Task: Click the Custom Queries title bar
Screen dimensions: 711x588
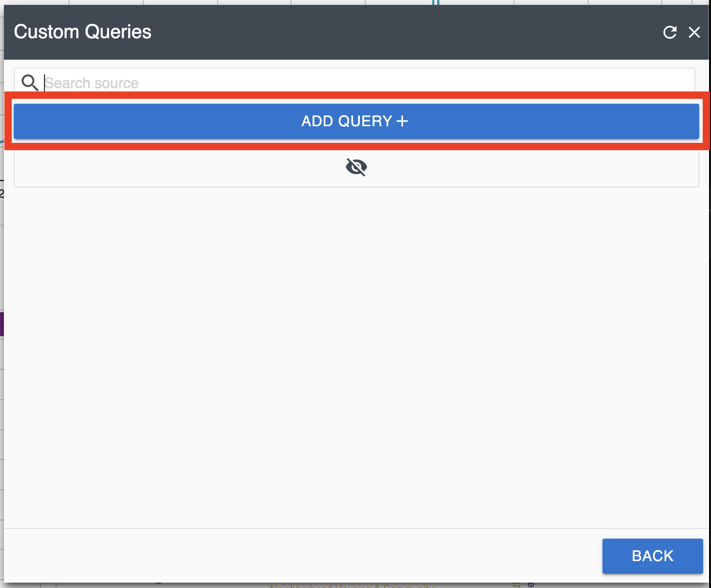Action: pyautogui.click(x=82, y=31)
